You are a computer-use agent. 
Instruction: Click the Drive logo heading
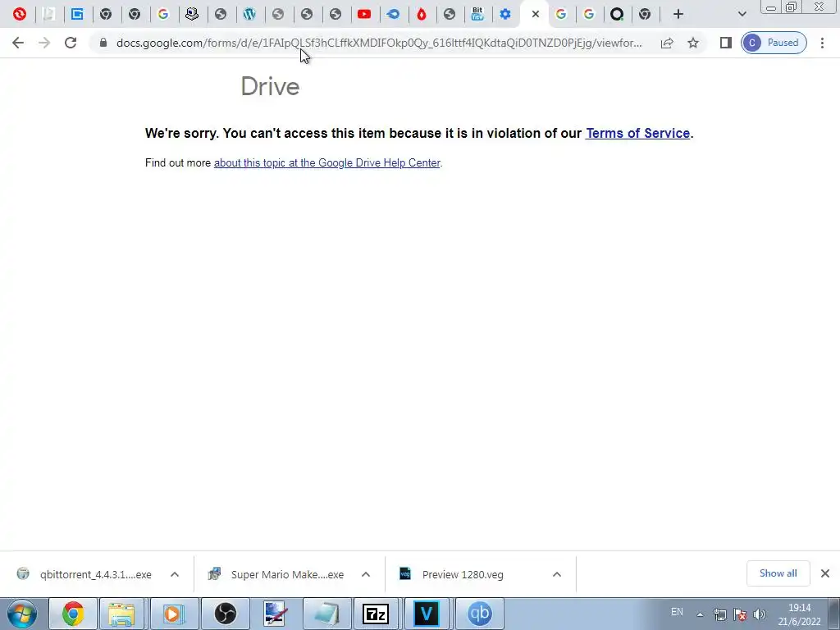(x=270, y=86)
